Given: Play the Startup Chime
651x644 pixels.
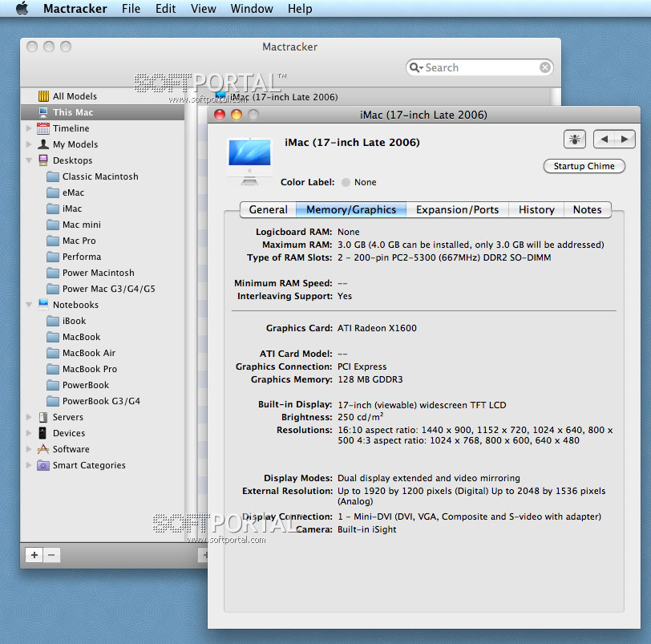Looking at the screenshot, I should [x=584, y=166].
